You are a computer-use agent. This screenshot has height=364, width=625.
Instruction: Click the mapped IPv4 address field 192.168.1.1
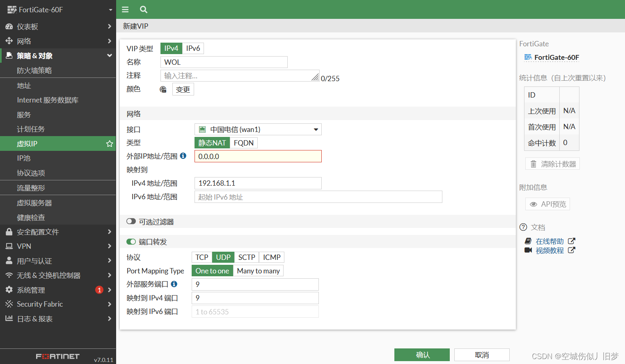click(258, 183)
